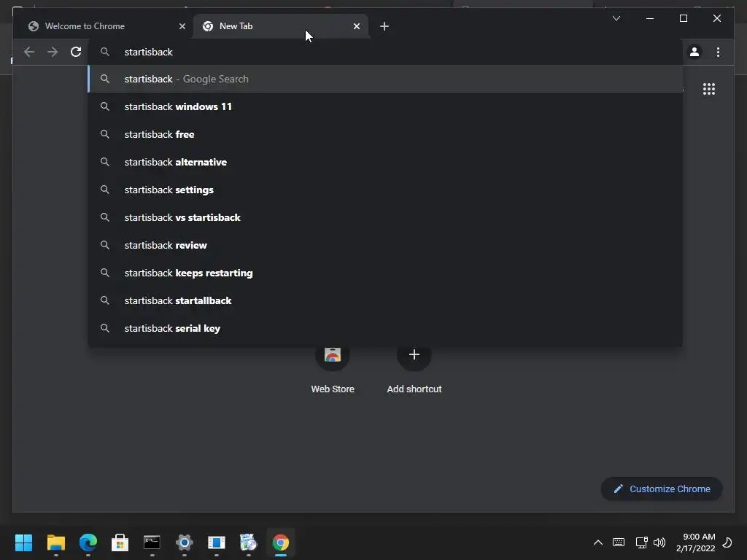This screenshot has height=560, width=747.
Task: Select suggestion startisback serial key
Action: 385,328
